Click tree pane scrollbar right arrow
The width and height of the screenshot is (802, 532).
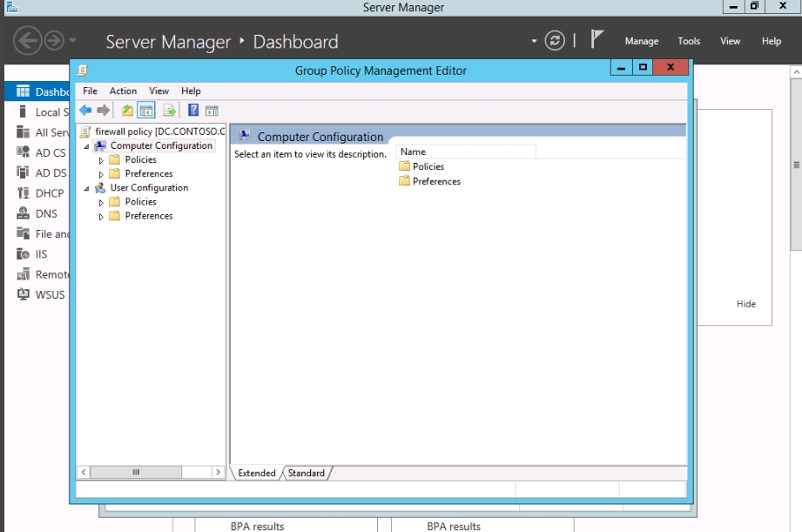[x=218, y=472]
